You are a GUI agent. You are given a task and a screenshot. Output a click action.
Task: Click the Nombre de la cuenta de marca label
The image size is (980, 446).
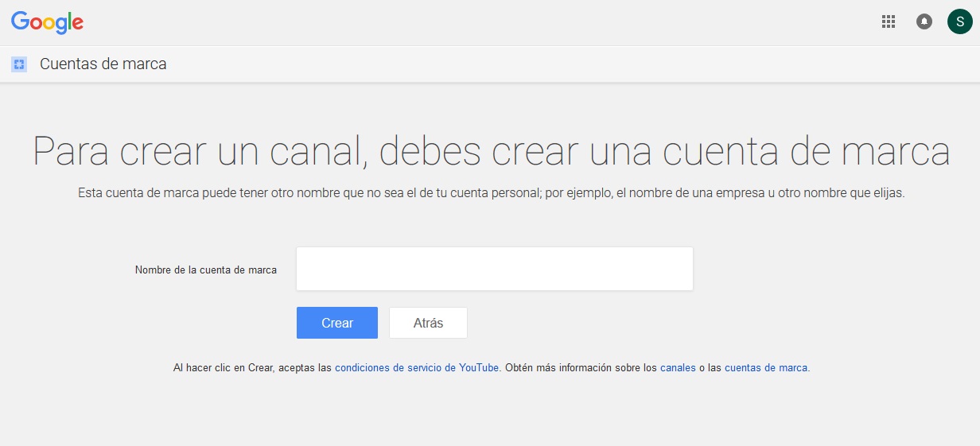click(x=206, y=270)
